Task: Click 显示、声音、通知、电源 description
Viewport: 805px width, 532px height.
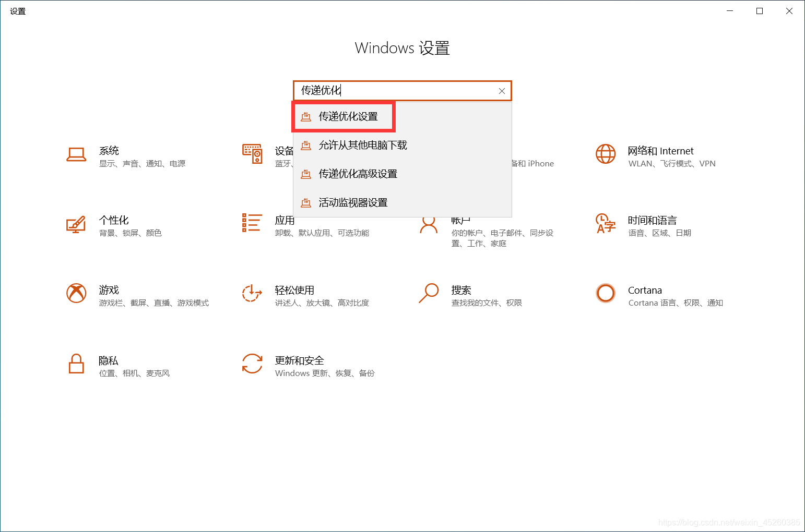Action: pos(142,164)
